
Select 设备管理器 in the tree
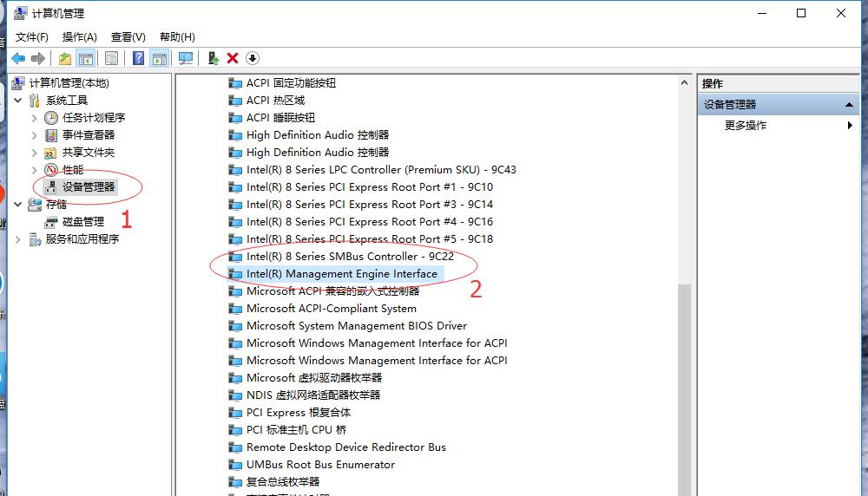point(88,187)
